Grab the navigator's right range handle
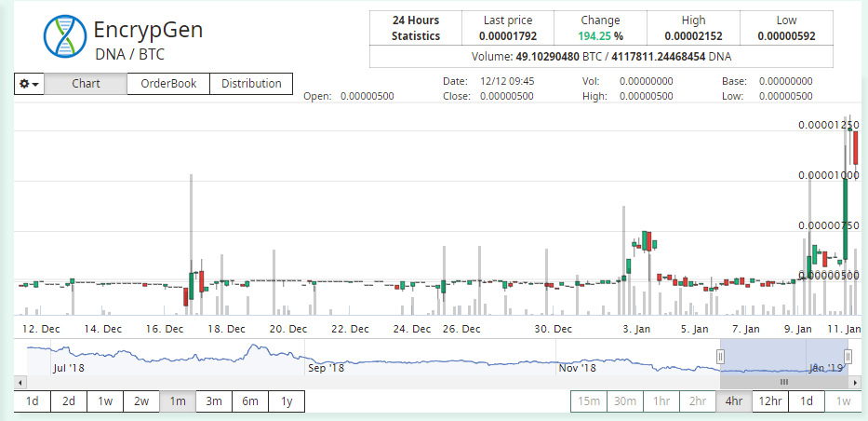The height and width of the screenshot is (421, 868). 848,357
